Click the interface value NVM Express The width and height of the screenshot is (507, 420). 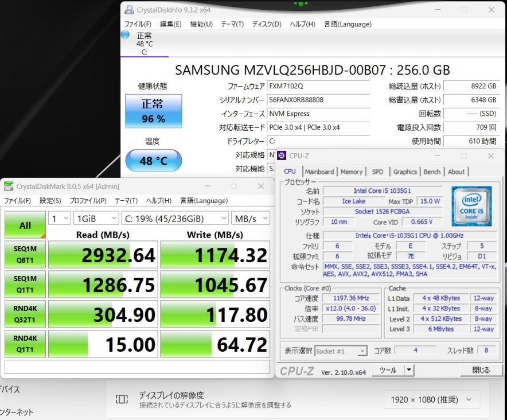click(x=318, y=114)
